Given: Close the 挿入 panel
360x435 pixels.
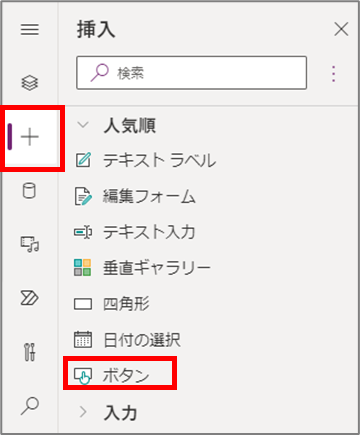Looking at the screenshot, I should click(341, 29).
